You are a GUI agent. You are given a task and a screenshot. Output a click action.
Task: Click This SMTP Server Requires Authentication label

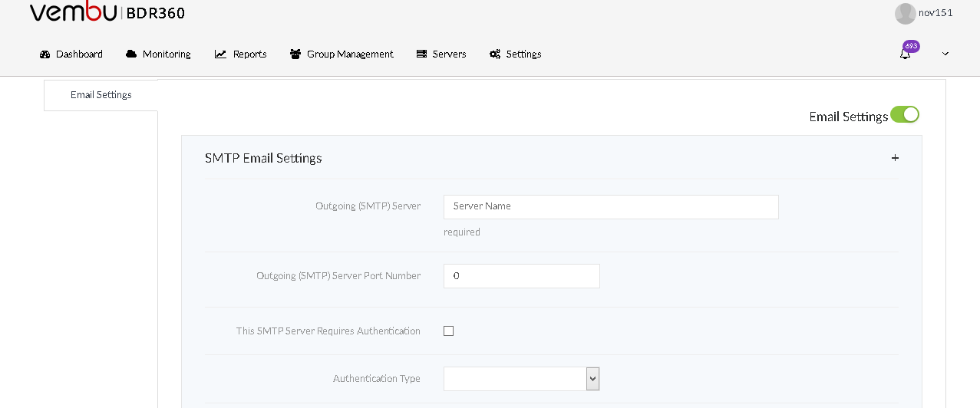[328, 331]
